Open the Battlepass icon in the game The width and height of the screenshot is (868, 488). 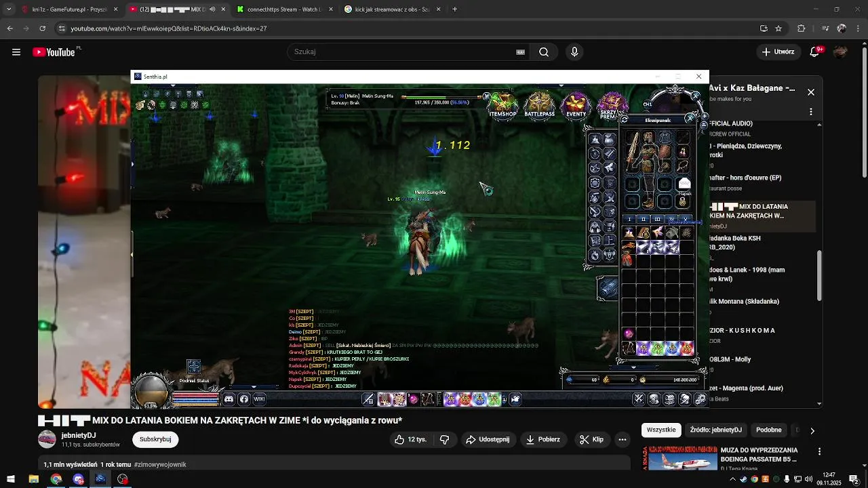540,105
